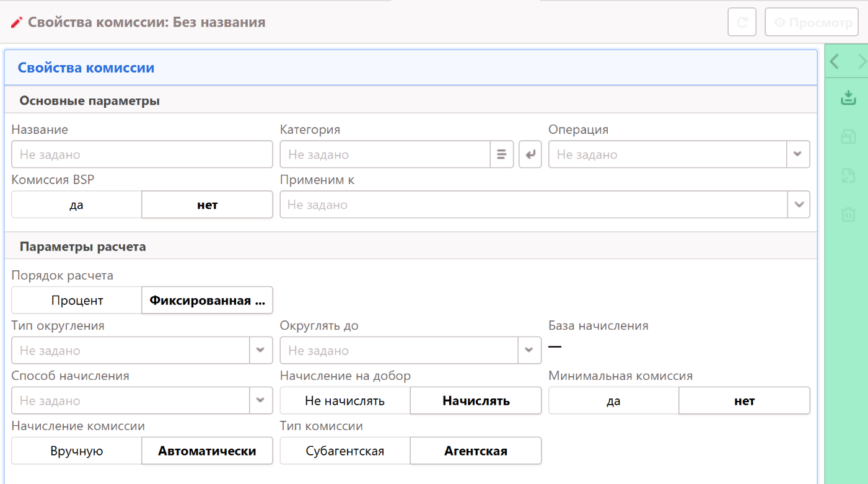The height and width of the screenshot is (484, 868).
Task: Set Минимальная комиссия to да
Action: tap(613, 401)
